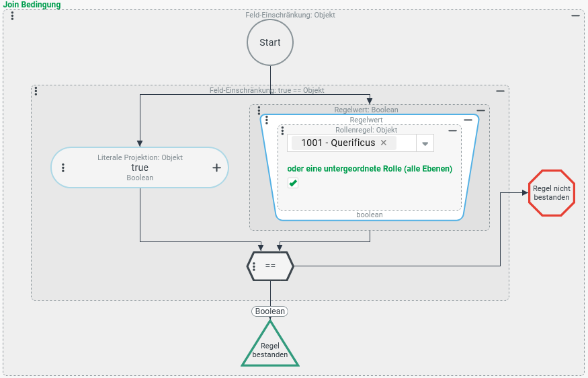Open three-dot menu of blue Regelwert panel
Screen dimensions: 588x378
(x=267, y=120)
